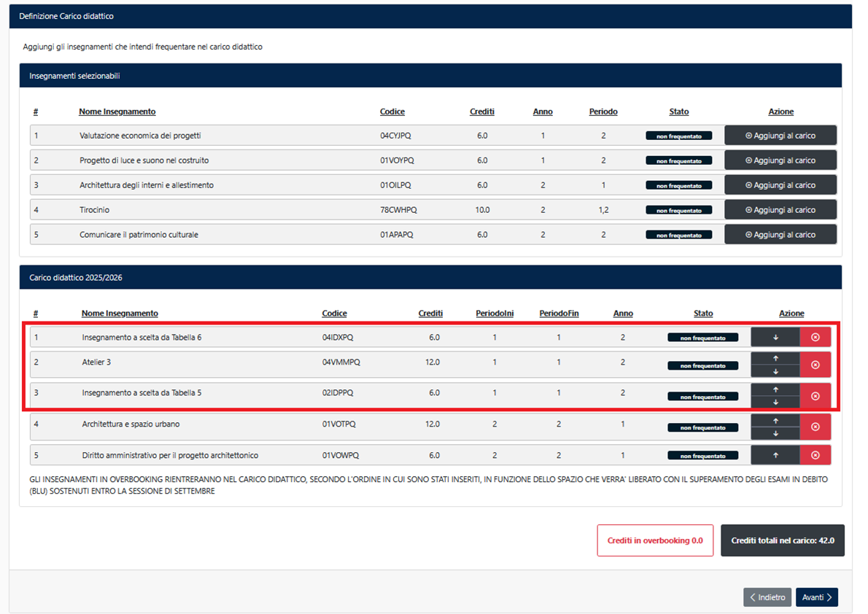The height and width of the screenshot is (614, 868).
Task: Add "Architettura degli interni e allestimento"
Action: [780, 184]
